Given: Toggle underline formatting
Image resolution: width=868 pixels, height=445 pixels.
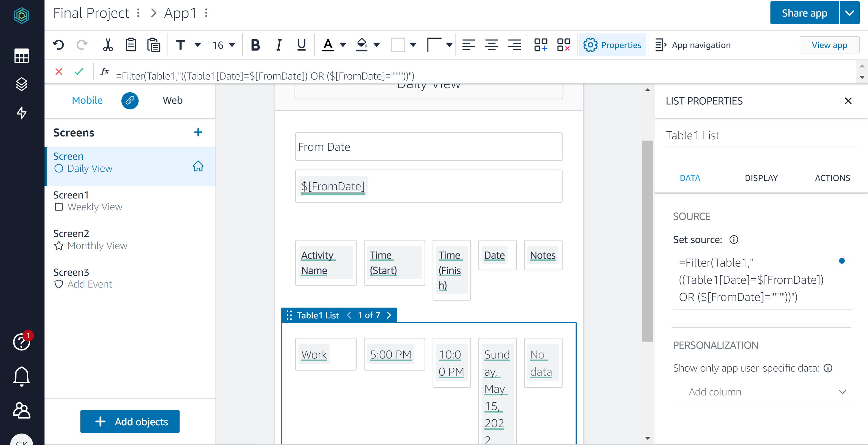Looking at the screenshot, I should click(301, 45).
